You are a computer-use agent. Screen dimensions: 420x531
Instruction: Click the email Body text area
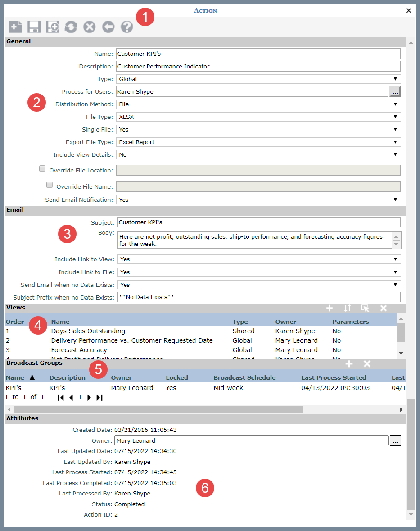pyautogui.click(x=255, y=240)
